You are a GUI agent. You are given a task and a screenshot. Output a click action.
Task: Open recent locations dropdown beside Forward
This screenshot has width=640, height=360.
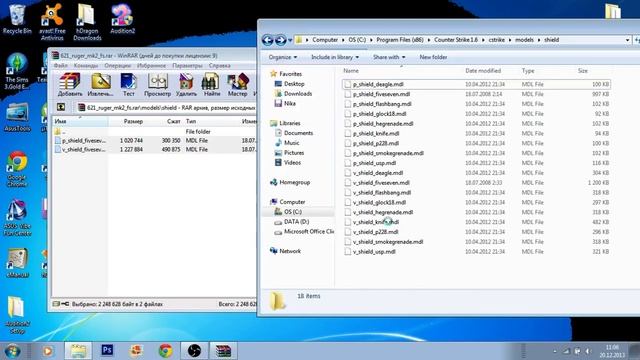[x=290, y=40]
